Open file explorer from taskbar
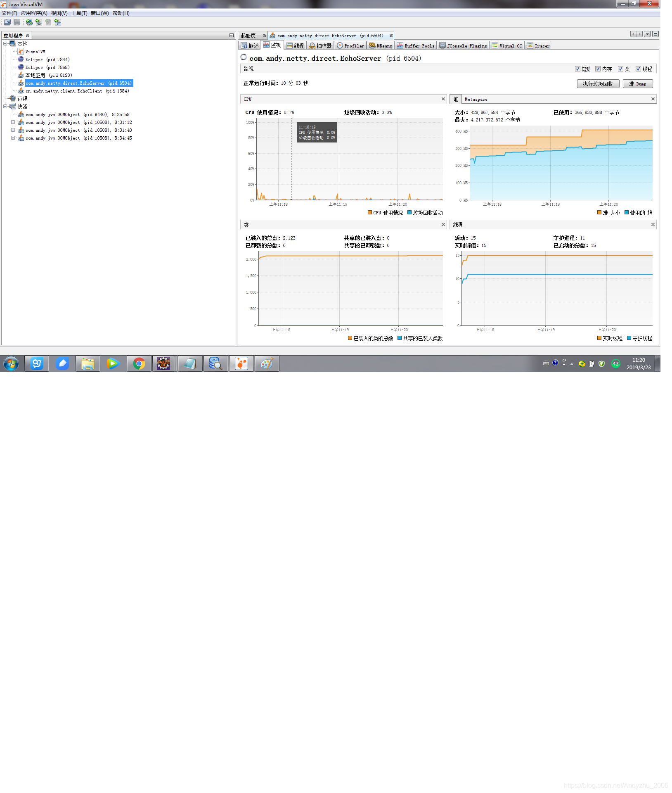Image resolution: width=672 pixels, height=793 pixels. pyautogui.click(x=88, y=364)
